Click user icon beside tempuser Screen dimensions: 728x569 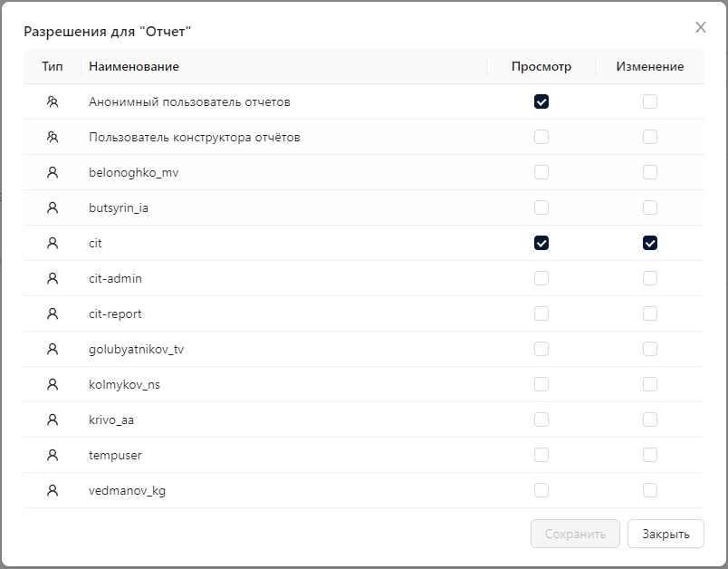click(x=53, y=455)
